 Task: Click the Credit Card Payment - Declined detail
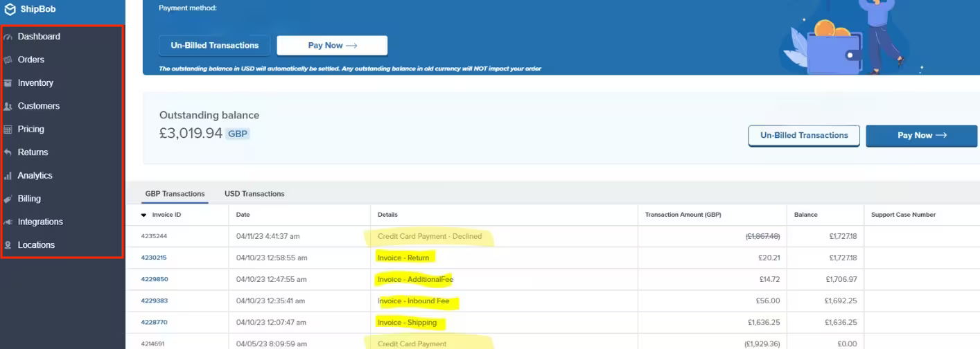point(430,236)
